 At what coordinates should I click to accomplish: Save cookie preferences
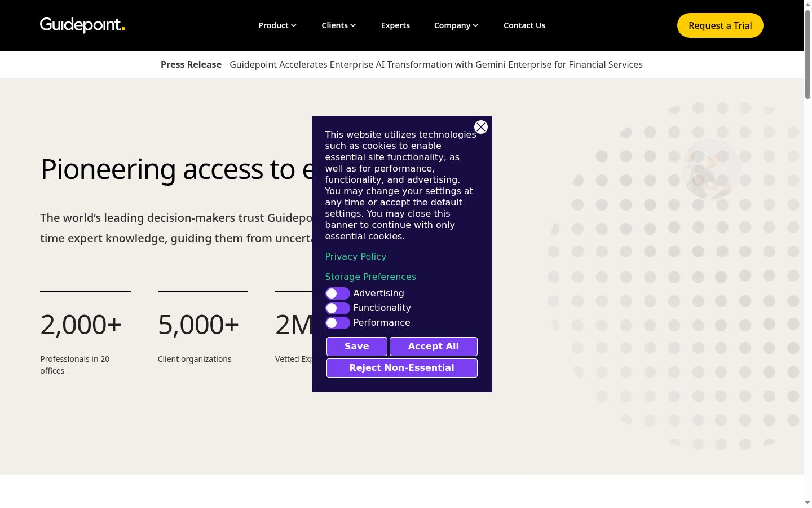pos(357,347)
